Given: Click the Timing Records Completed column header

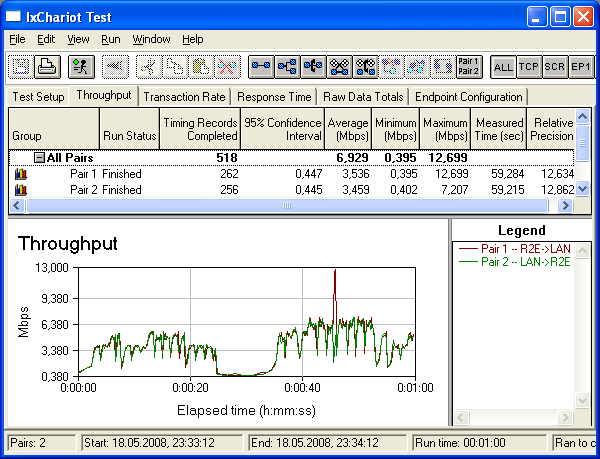Looking at the screenshot, I should click(x=200, y=129).
